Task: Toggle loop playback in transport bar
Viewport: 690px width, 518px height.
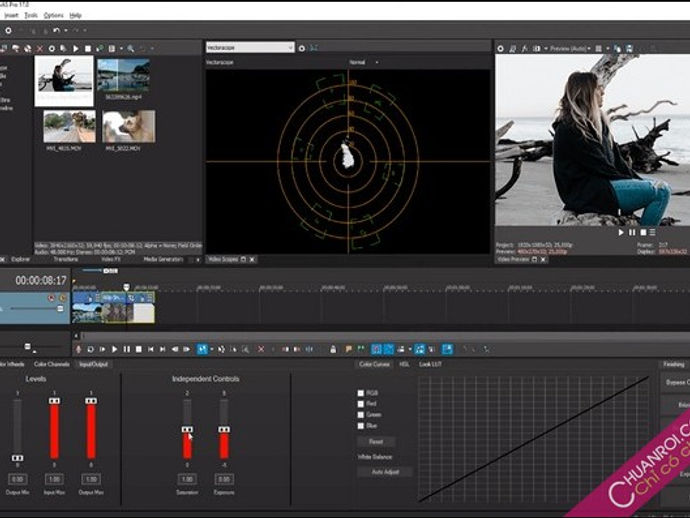Action: (x=90, y=349)
